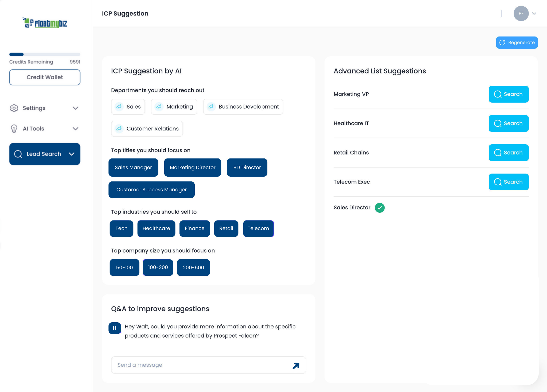This screenshot has width=547, height=392.
Task: Click the green checkmark beside Sales Director
Action: [x=380, y=208]
